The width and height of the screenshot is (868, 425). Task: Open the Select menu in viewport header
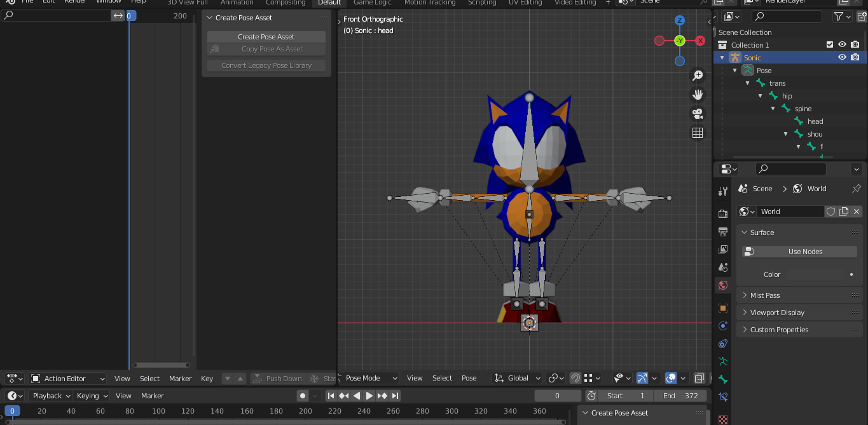tap(442, 378)
